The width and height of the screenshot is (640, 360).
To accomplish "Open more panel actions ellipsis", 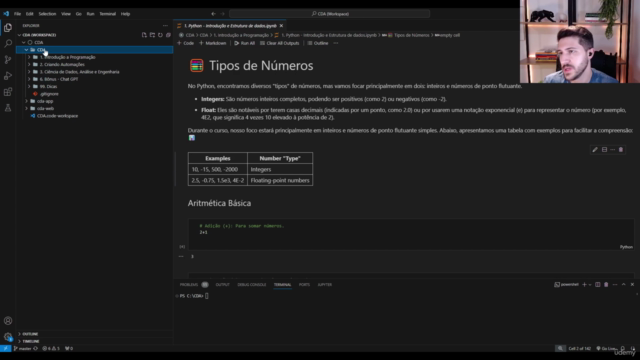I will click(615, 284).
